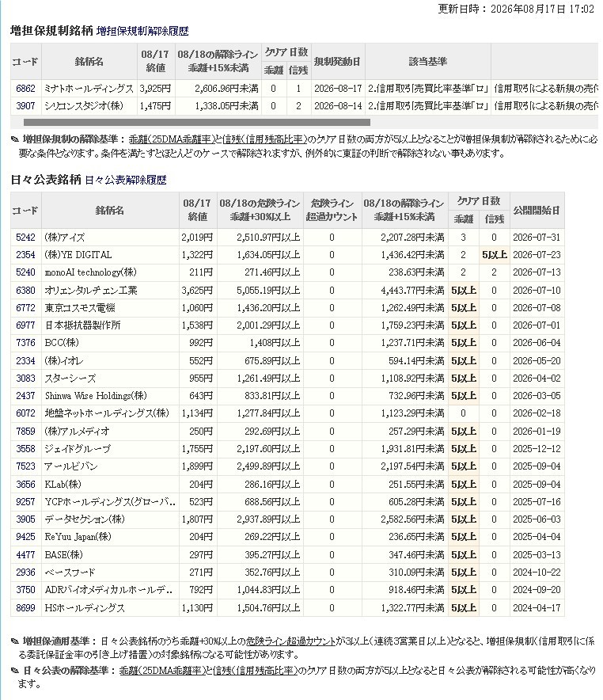Click 危険ライン超過カウント column header
The width and height of the screenshot is (603, 700).
(332, 211)
